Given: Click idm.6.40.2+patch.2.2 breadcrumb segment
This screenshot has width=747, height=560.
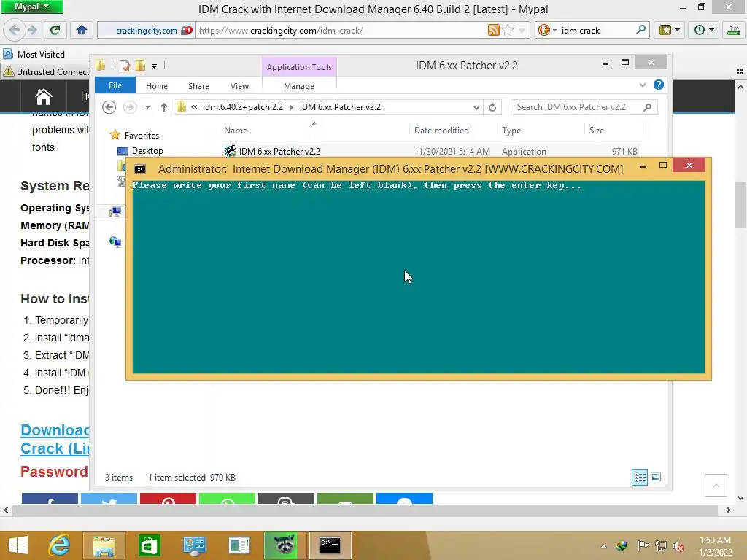Looking at the screenshot, I should [x=242, y=107].
